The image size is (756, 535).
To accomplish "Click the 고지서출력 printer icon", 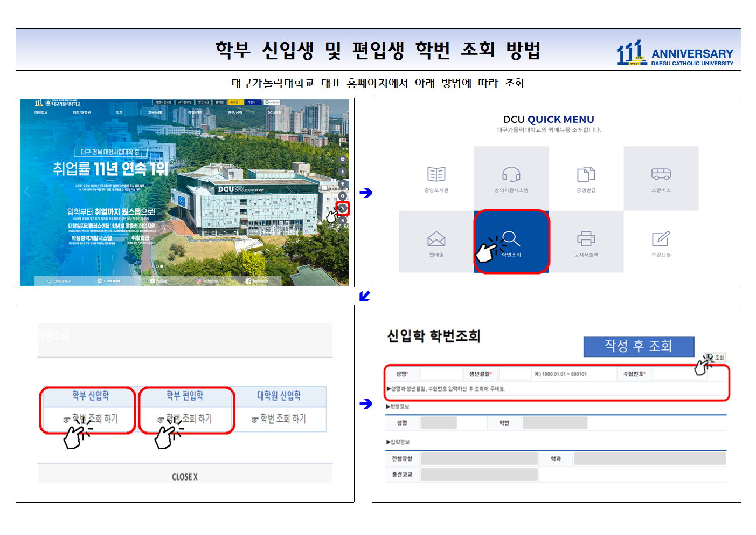I will pos(586,239).
